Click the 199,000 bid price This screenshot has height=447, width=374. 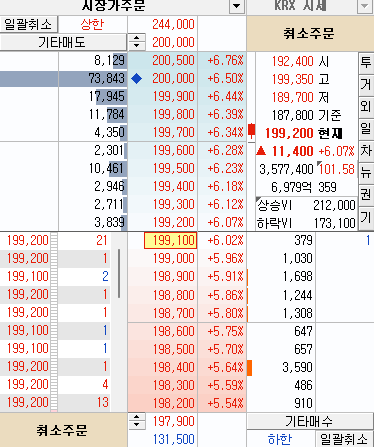173,258
